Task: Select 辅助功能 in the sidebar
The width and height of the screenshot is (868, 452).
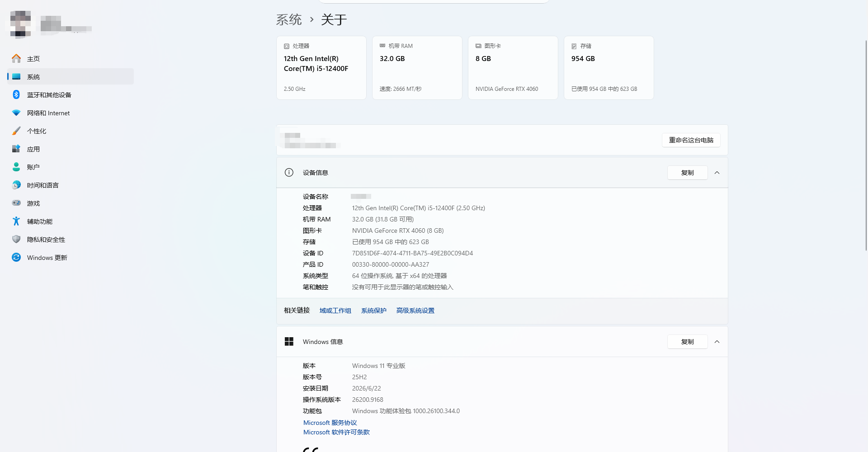Action: point(71,221)
